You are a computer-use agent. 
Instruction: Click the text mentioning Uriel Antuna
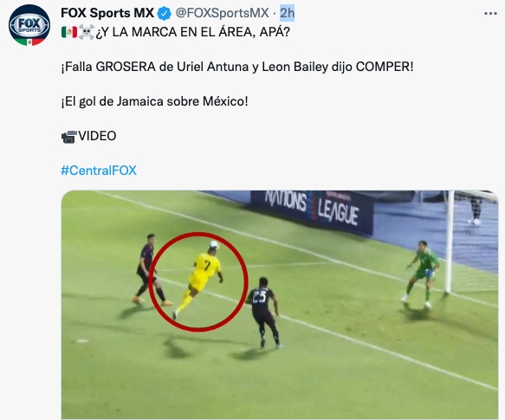(x=237, y=67)
